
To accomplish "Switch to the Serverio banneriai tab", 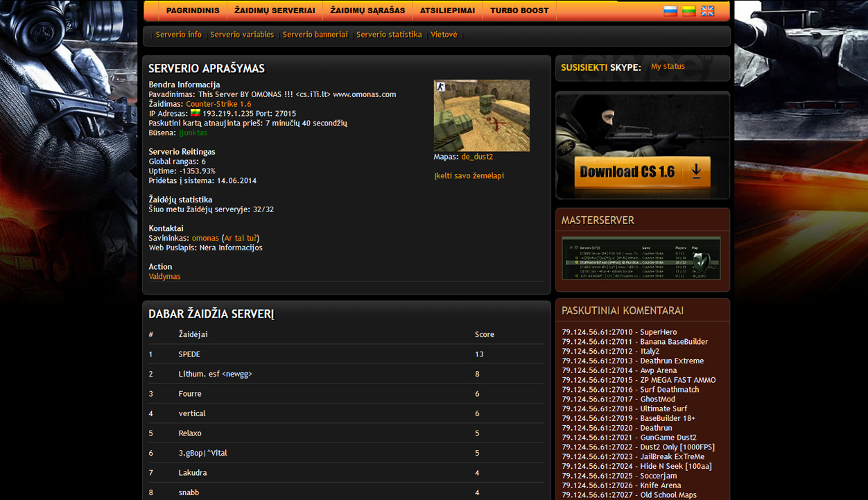I will 315,35.
